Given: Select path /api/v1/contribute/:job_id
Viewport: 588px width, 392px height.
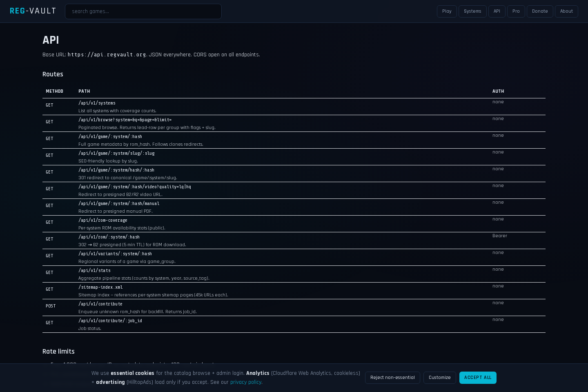Looking at the screenshot, I should point(110,321).
